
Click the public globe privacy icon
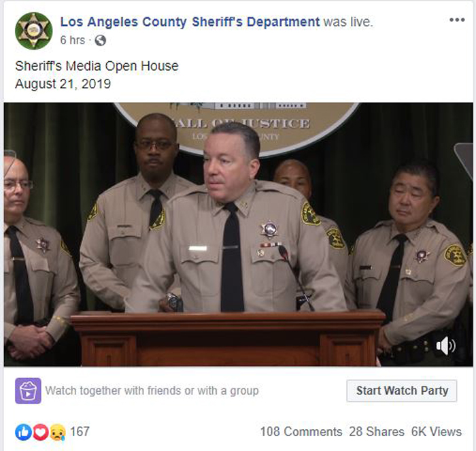pos(101,40)
